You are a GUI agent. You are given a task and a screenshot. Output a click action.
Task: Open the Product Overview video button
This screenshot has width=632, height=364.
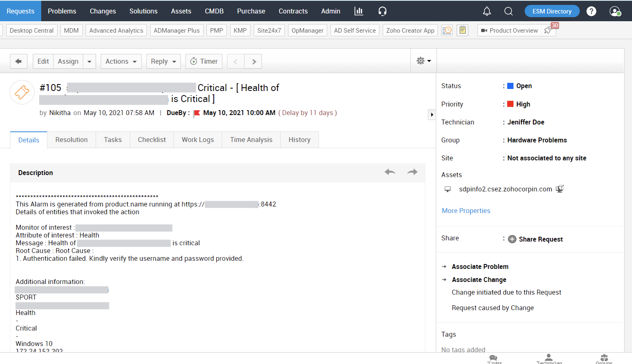(x=509, y=30)
